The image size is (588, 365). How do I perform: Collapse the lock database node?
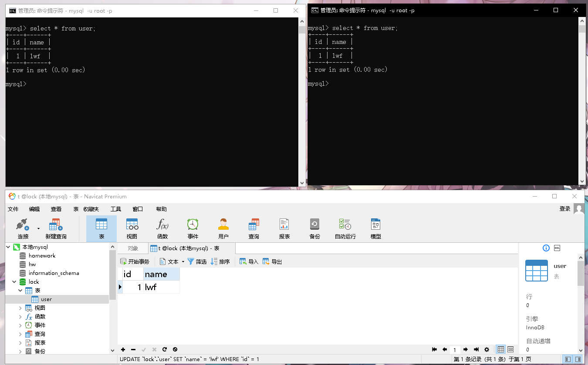(x=14, y=281)
